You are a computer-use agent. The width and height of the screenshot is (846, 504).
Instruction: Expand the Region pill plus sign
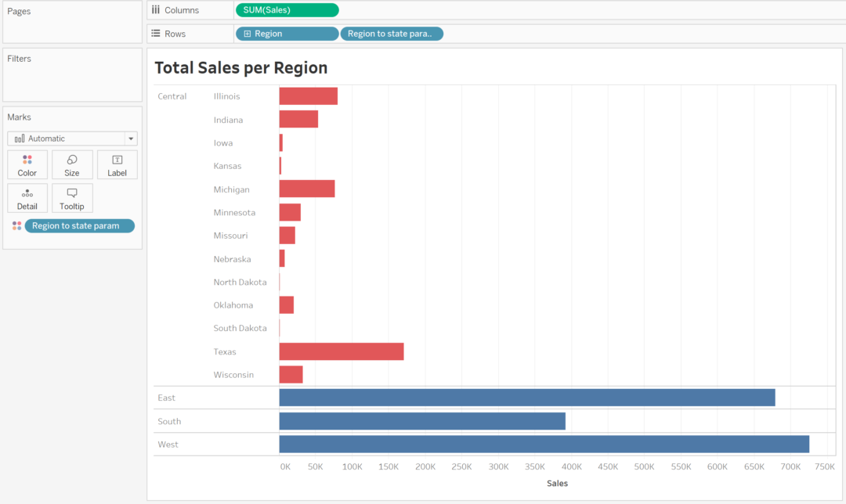pos(248,34)
